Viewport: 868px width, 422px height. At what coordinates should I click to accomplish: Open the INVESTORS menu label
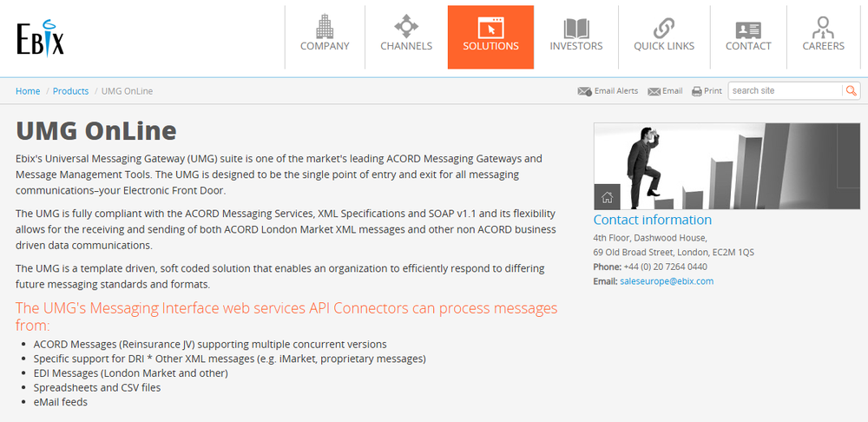[x=576, y=46]
